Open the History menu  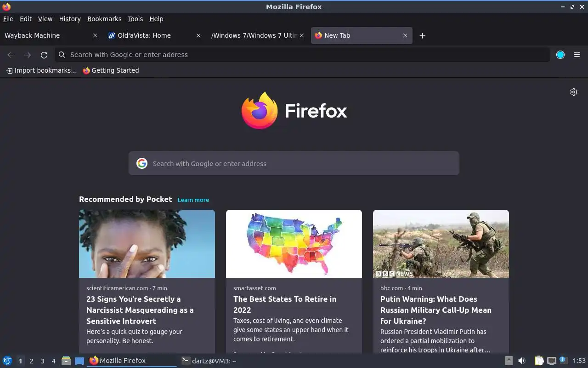(x=70, y=19)
